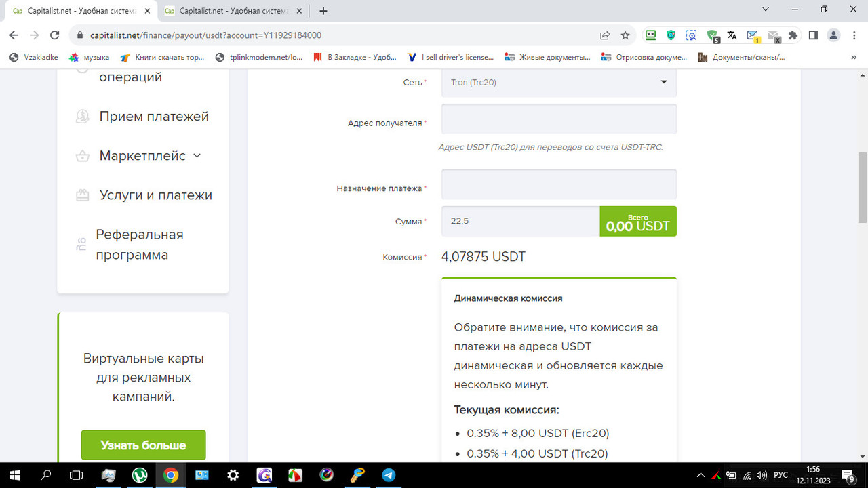Open the Живые документы bookmark
The image size is (868, 488).
tap(547, 58)
